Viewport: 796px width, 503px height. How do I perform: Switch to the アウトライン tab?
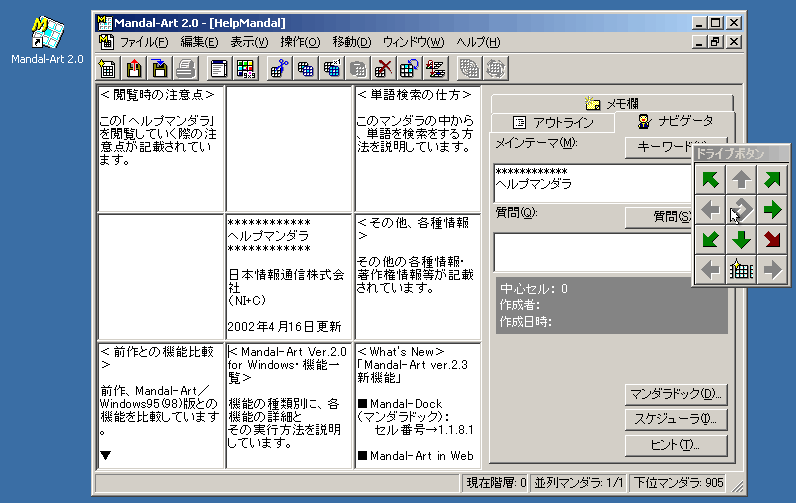click(x=553, y=122)
